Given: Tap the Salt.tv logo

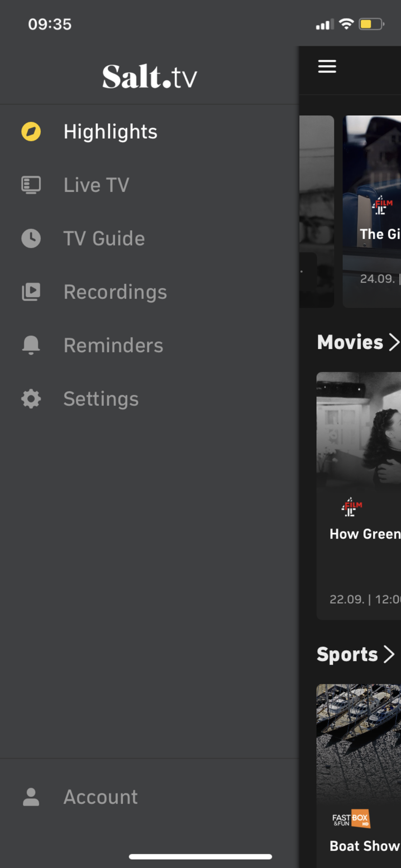Looking at the screenshot, I should (x=150, y=76).
